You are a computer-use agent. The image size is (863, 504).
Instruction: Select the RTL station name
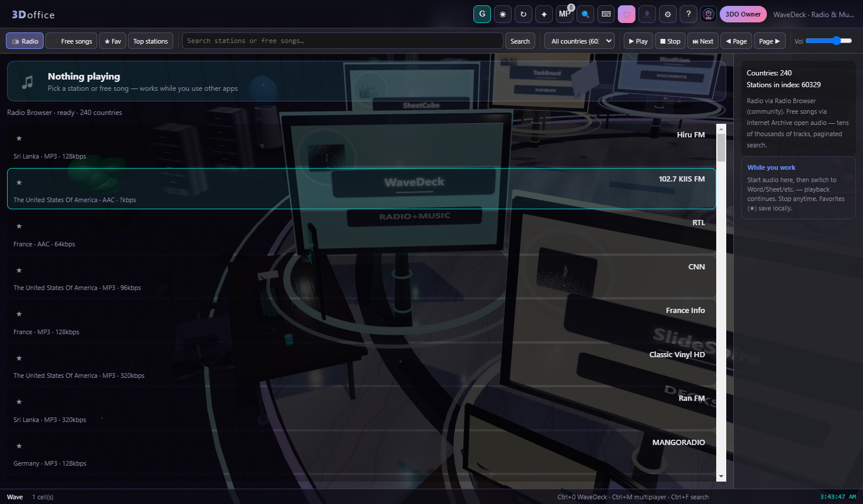(x=699, y=223)
